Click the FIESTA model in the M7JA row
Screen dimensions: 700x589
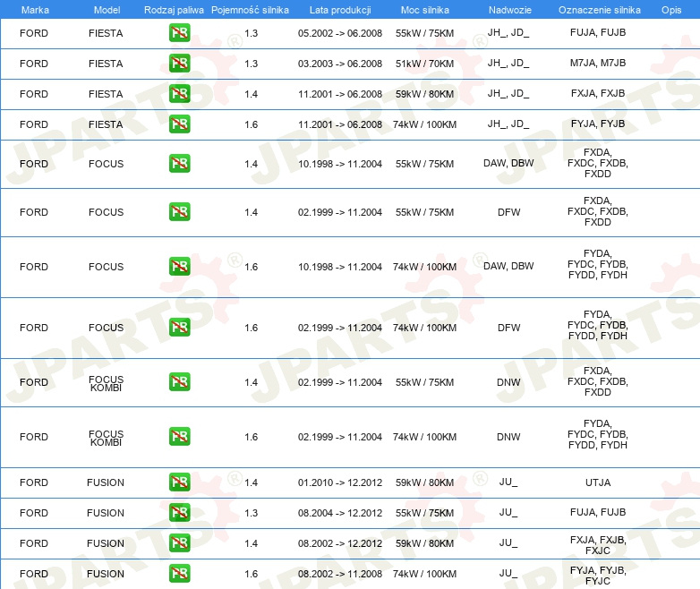[x=106, y=64]
